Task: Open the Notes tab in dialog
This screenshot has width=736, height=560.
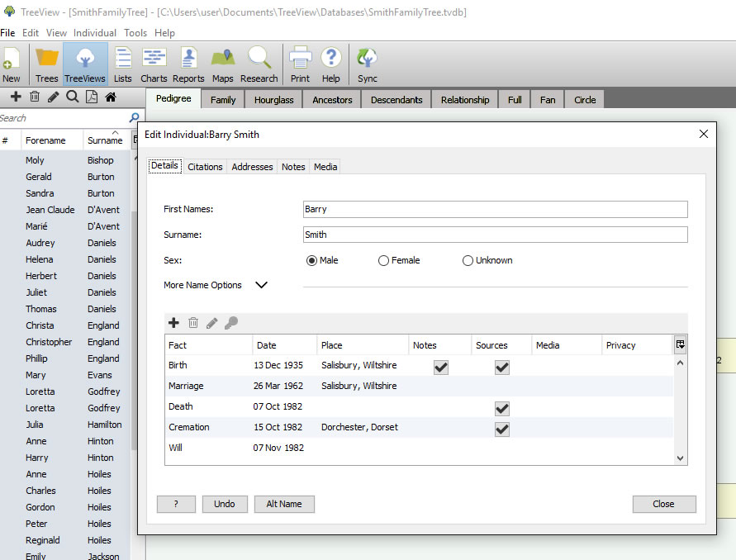Action: 293,167
